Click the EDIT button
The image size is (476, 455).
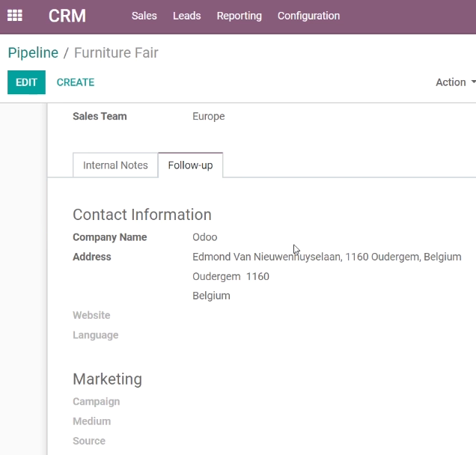coord(26,82)
